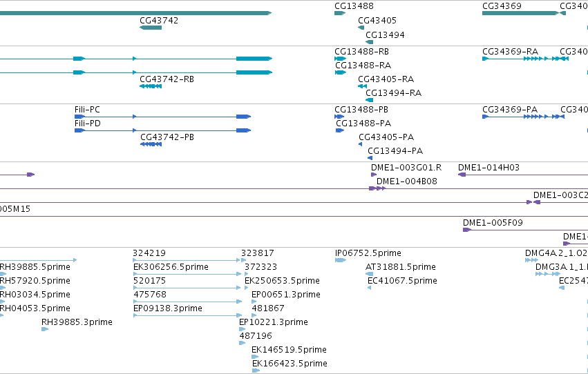
Task: Select EST EK146519.5prime
Action: click(255, 357)
